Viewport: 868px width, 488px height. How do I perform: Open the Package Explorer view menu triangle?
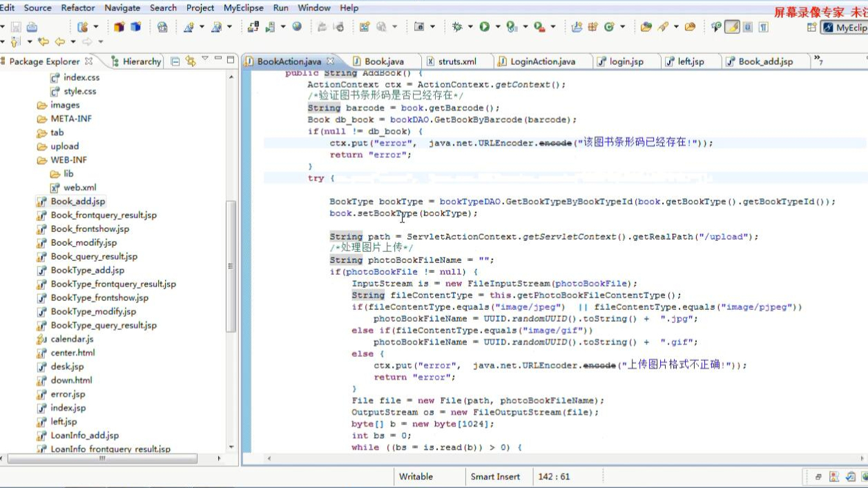click(205, 59)
